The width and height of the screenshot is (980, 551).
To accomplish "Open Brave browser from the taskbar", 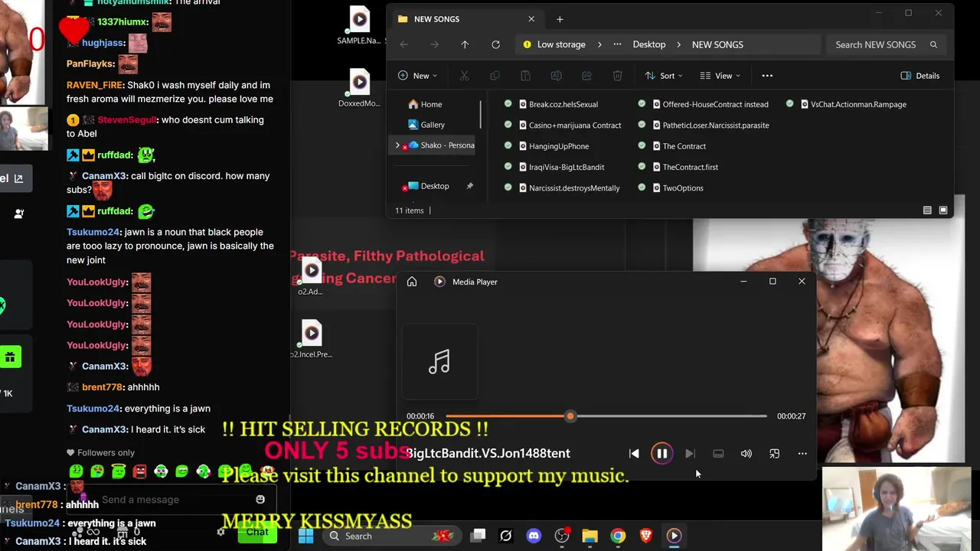I will click(x=645, y=536).
